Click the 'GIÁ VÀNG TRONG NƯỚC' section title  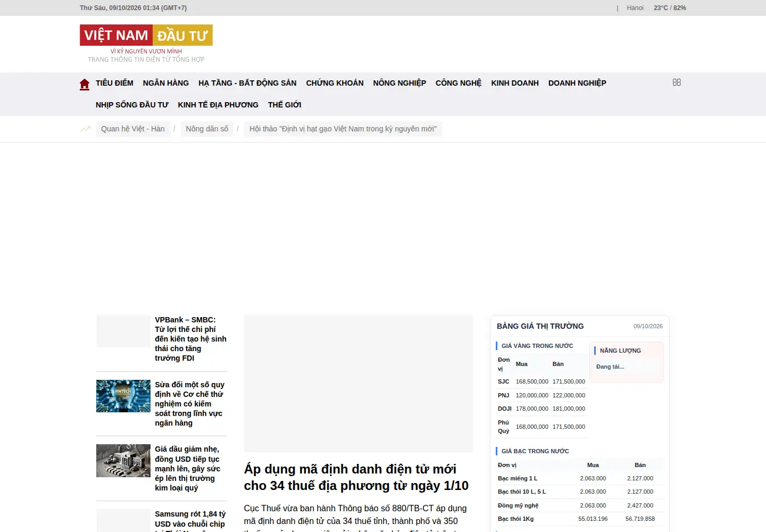pyautogui.click(x=537, y=346)
